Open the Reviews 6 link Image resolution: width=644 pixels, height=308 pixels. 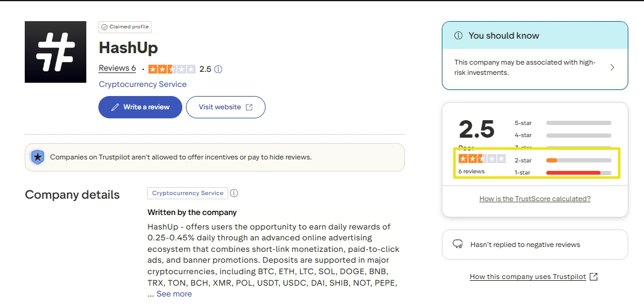click(117, 68)
